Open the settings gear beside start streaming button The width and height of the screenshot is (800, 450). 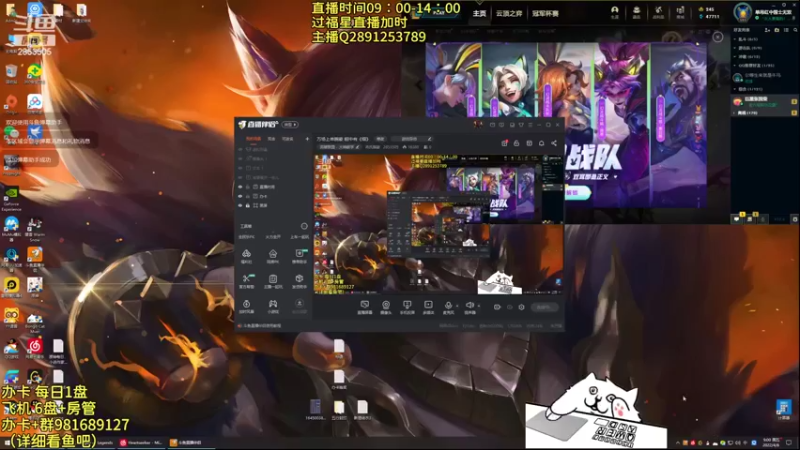[x=521, y=307]
